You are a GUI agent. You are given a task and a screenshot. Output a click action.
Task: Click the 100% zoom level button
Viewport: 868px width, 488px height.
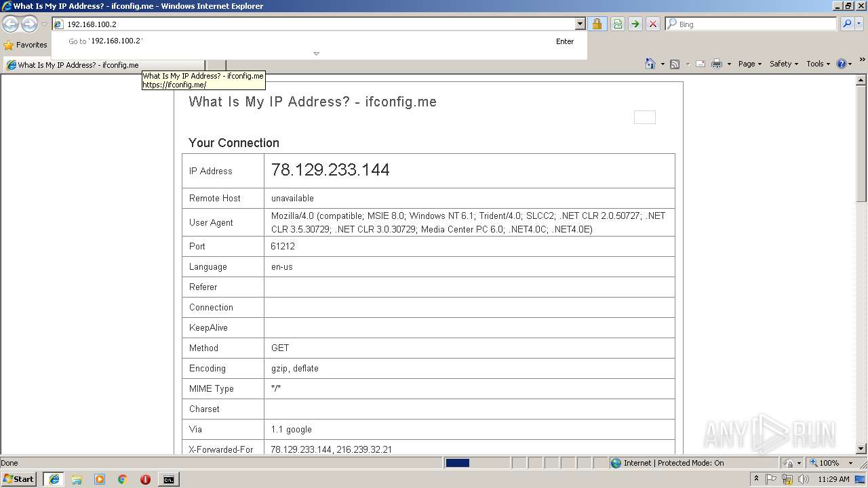[x=824, y=463]
